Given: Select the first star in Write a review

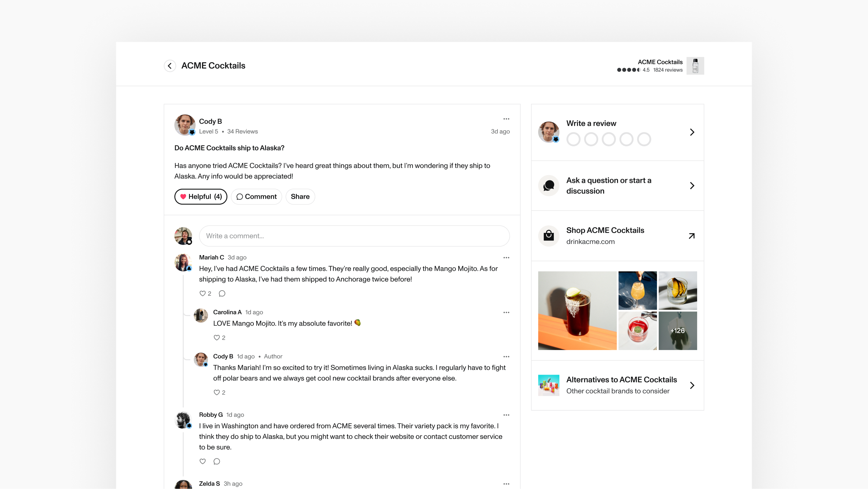Looking at the screenshot, I should 573,139.
